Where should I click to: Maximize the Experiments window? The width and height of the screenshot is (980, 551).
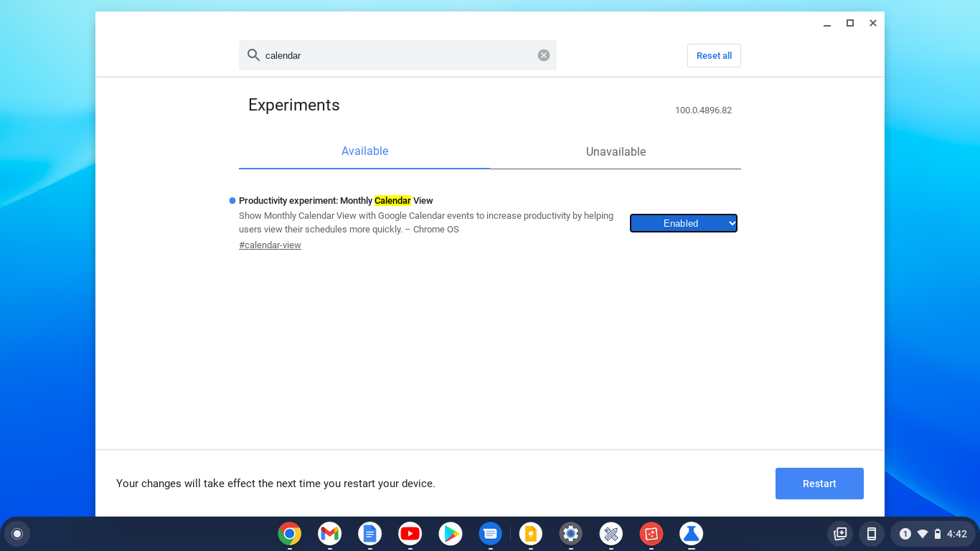[850, 23]
